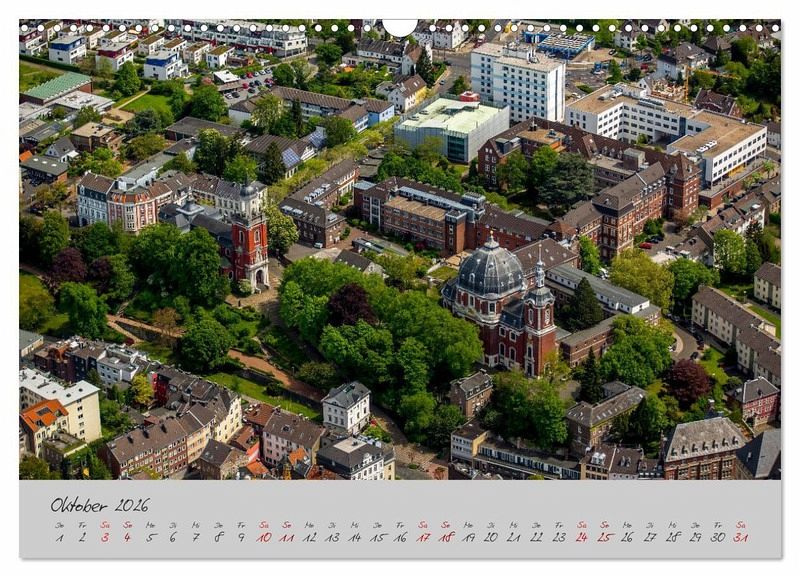Image resolution: width=800 pixels, height=577 pixels.
Task: Select date 30 in the calendar row
Action: tap(717, 537)
